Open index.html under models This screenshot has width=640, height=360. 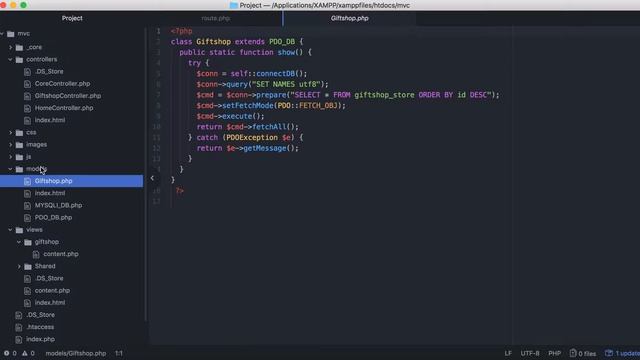pyautogui.click(x=50, y=193)
